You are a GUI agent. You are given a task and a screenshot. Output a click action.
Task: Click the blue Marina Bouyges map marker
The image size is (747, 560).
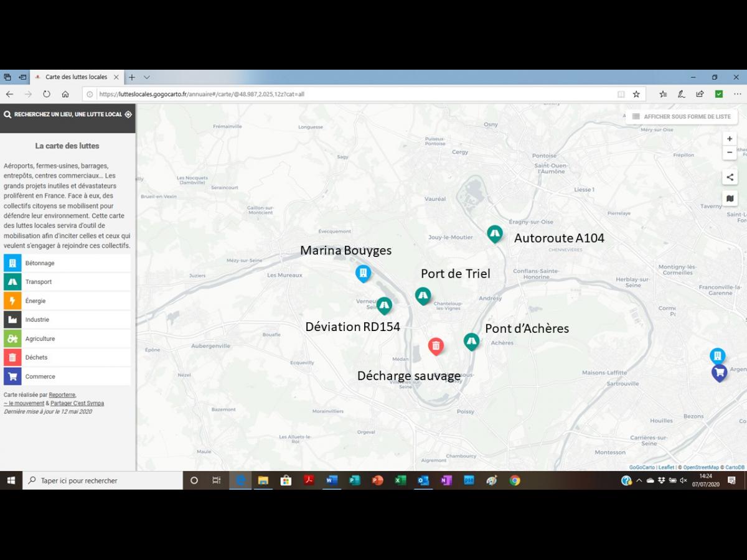(363, 273)
